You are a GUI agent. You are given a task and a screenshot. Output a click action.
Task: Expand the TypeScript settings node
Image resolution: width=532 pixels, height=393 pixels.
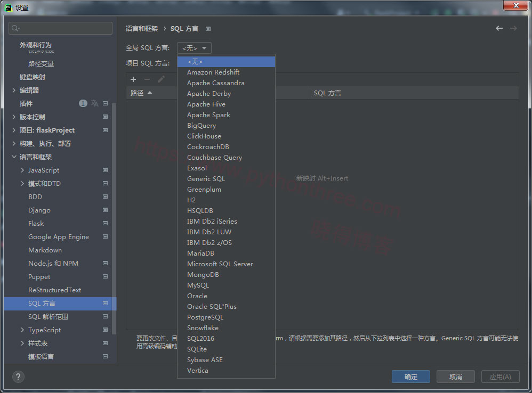point(22,330)
